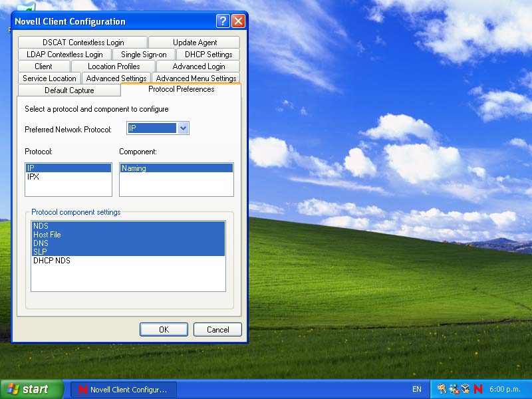
Task: Select the Protocol Preferences tab
Action: coord(181,89)
